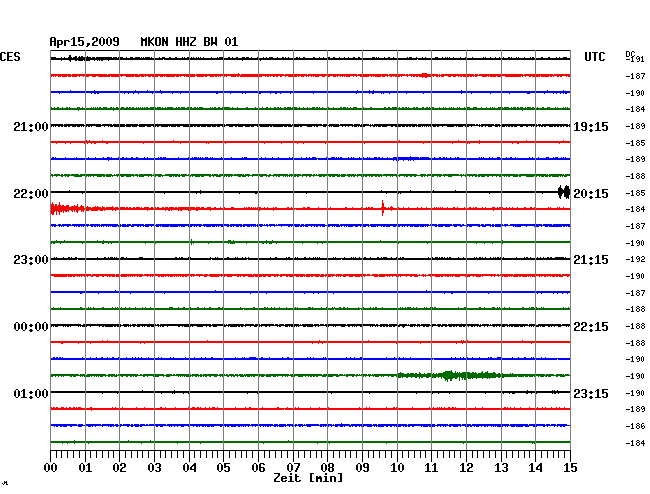Screen dimensions: 650x494
Task: Click the channel name HHZ in header
Action: [186, 42]
